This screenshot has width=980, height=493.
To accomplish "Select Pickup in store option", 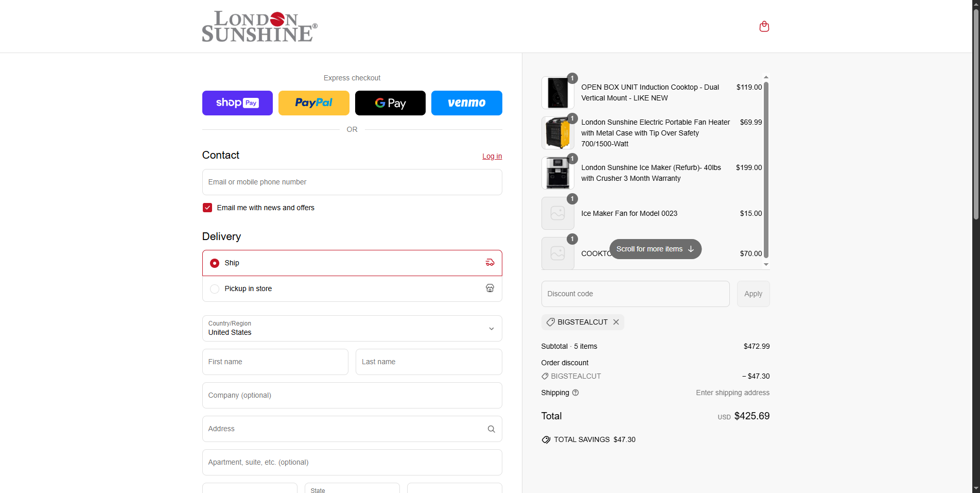I will click(352, 288).
